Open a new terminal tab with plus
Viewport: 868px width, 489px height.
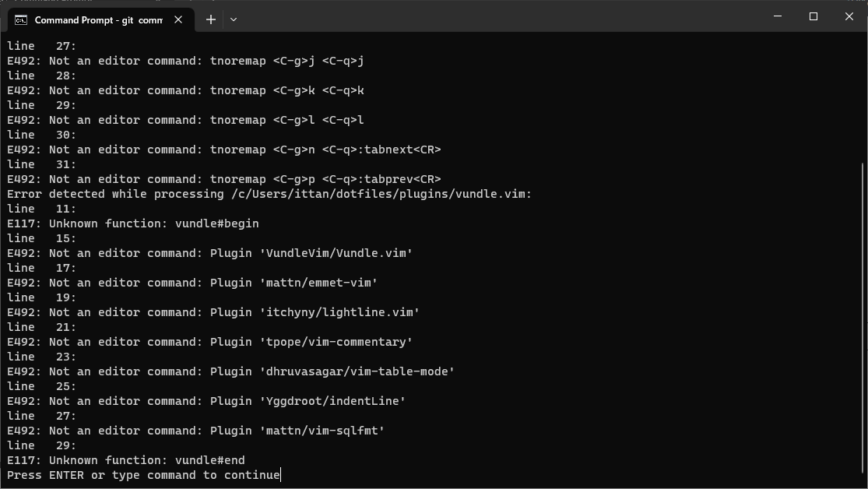coord(211,19)
